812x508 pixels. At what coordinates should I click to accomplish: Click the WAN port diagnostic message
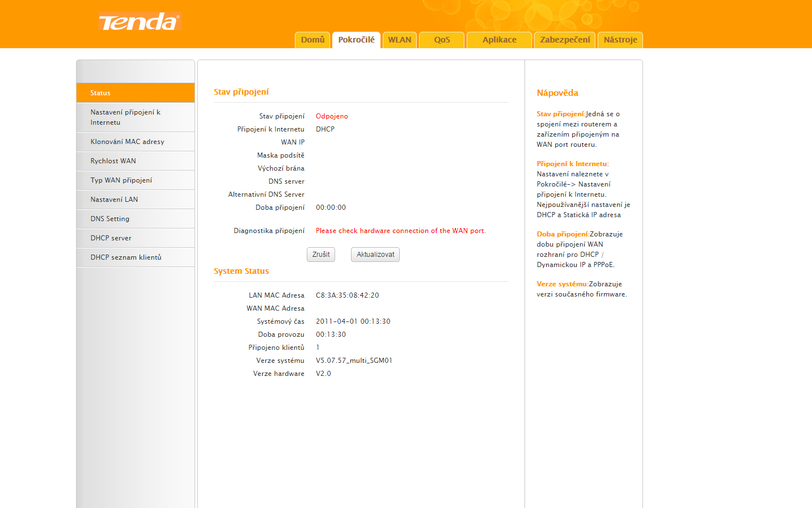coord(400,231)
